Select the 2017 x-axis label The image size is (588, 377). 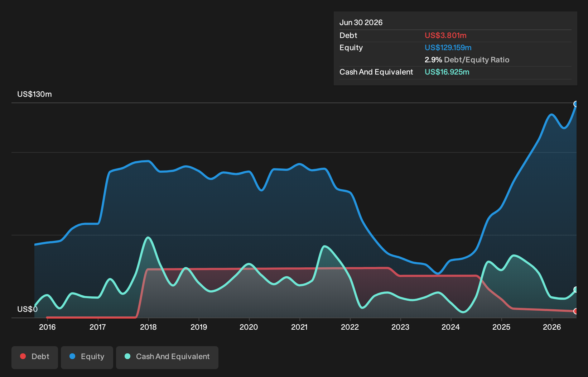tap(98, 327)
